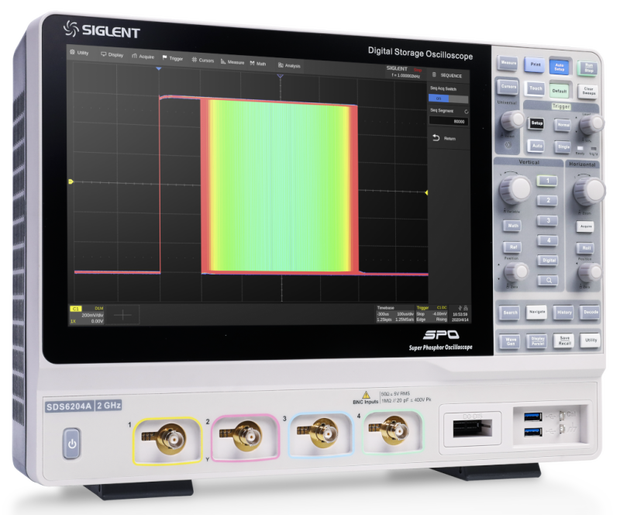Viewport: 620px width, 515px height.
Task: Click the Universal knob
Action: click(512, 120)
